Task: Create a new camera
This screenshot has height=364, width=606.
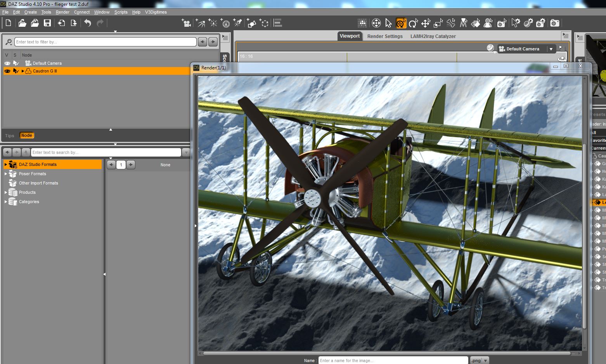Action: click(x=187, y=23)
